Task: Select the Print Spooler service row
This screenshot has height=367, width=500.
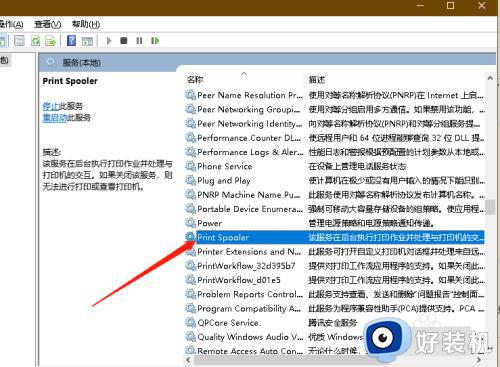Action: pyautogui.click(x=335, y=237)
